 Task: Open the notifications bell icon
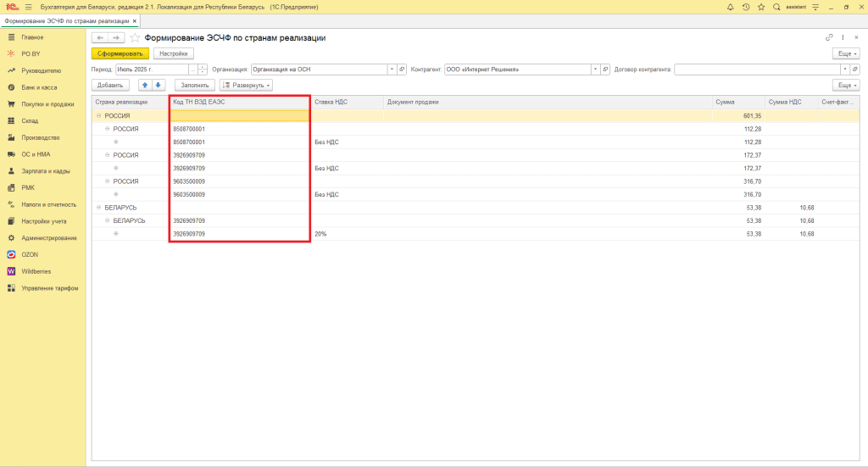coord(731,7)
